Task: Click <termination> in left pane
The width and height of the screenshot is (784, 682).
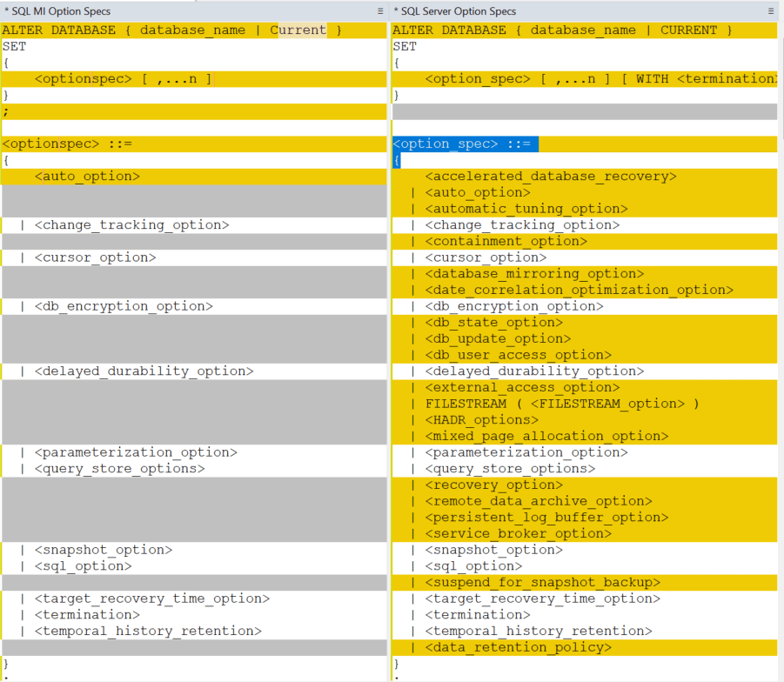Action: pyautogui.click(x=88, y=615)
